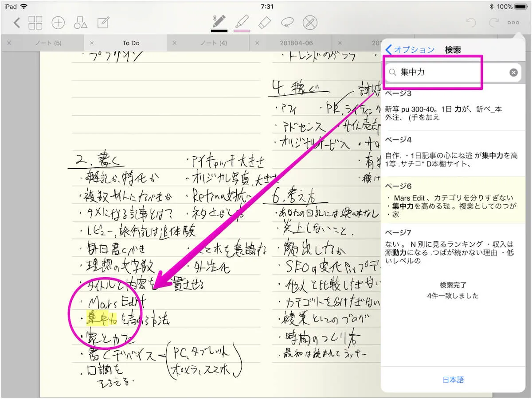Open the three-dots more options menu

click(x=513, y=23)
